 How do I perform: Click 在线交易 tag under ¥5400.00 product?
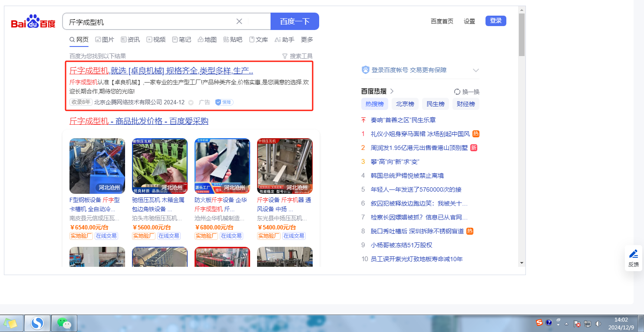point(294,236)
